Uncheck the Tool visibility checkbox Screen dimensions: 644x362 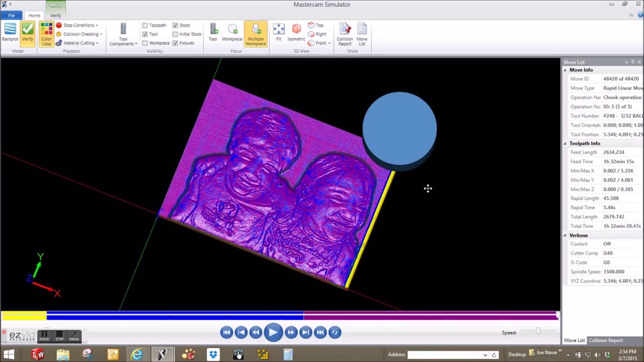(145, 34)
